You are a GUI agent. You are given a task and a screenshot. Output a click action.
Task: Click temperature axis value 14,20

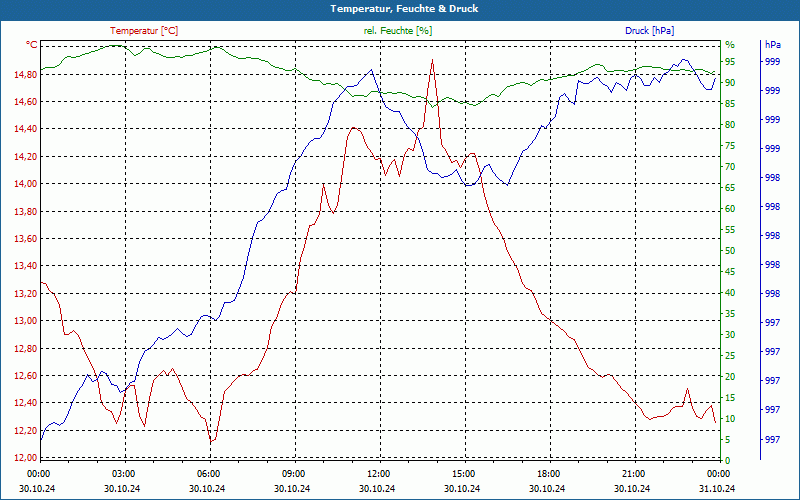[x=25, y=157]
